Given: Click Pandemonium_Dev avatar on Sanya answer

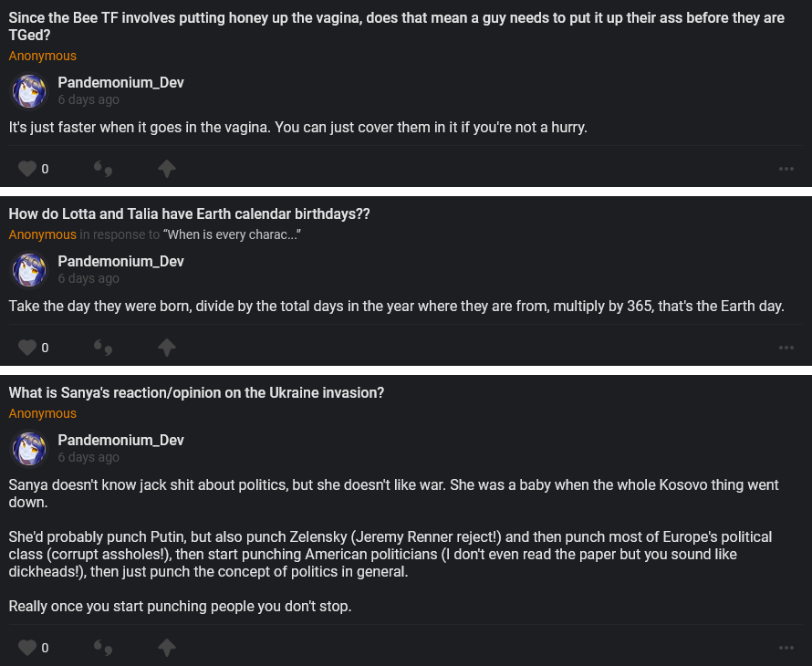Looking at the screenshot, I should click(x=29, y=449).
